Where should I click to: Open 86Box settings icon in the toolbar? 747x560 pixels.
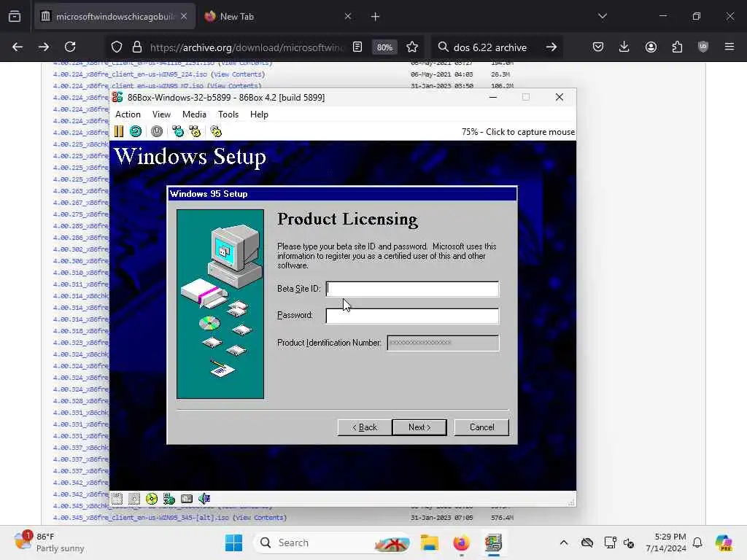click(216, 131)
